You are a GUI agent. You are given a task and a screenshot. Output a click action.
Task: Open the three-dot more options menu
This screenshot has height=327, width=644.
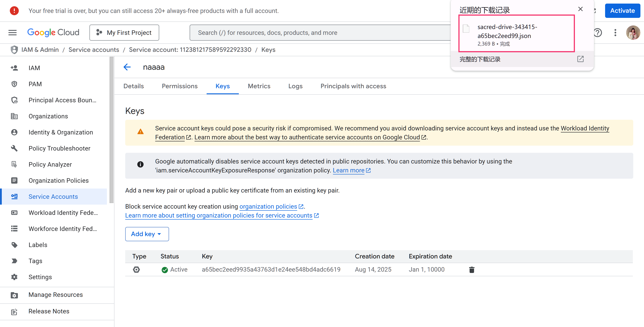[615, 32]
